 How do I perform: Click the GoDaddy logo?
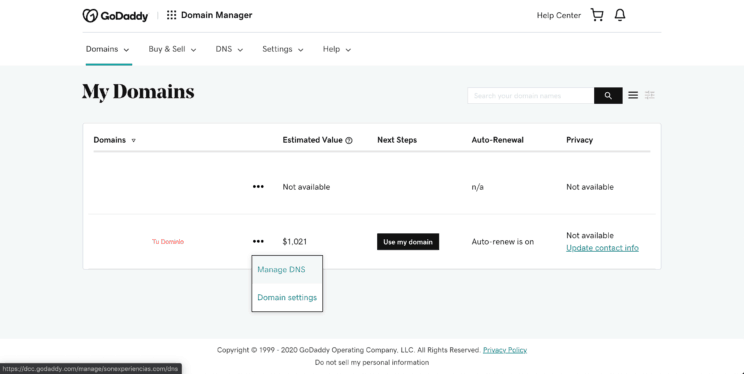tap(115, 16)
